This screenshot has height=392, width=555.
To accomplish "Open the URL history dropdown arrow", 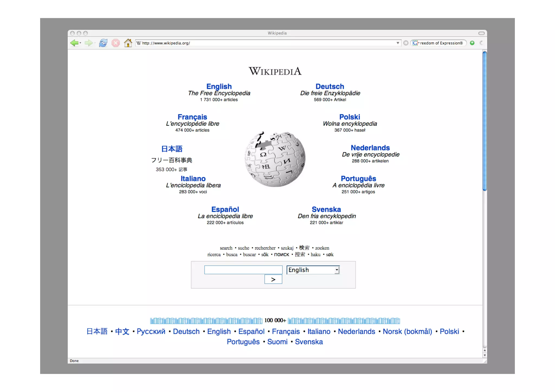I will pos(398,43).
